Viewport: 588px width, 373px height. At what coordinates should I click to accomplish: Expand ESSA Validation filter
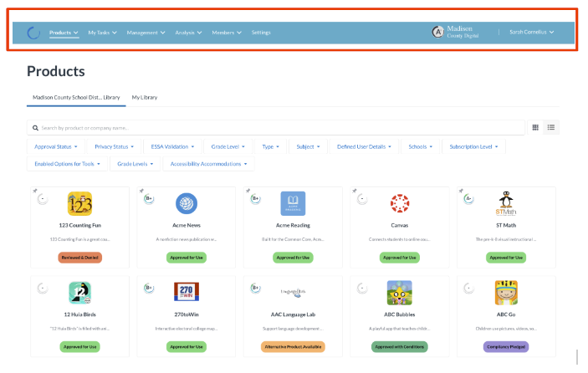(x=172, y=146)
